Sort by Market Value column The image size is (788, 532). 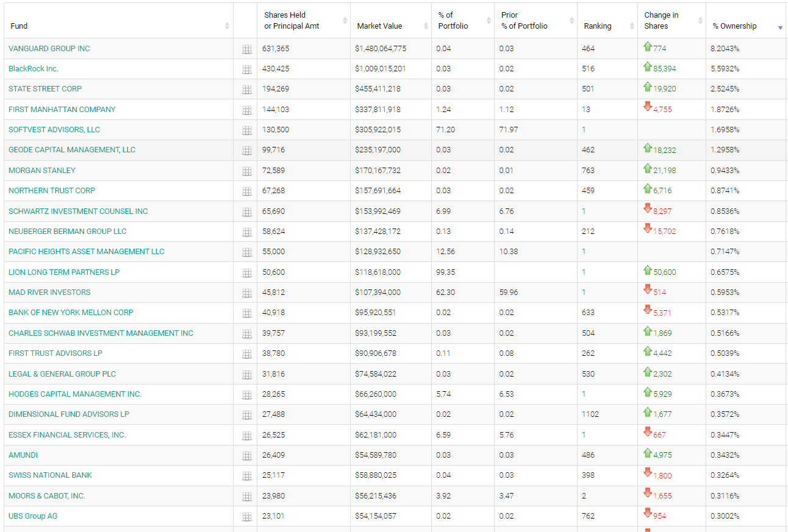391,21
